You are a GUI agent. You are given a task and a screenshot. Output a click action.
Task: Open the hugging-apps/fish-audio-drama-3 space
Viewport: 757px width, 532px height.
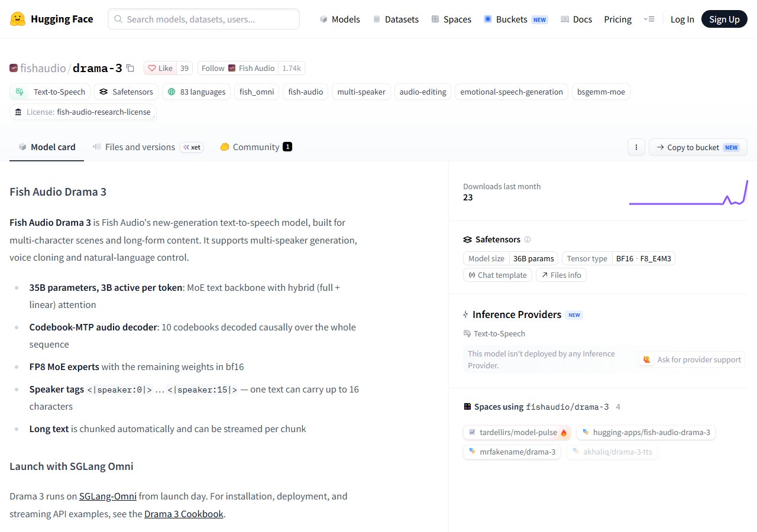click(x=646, y=432)
